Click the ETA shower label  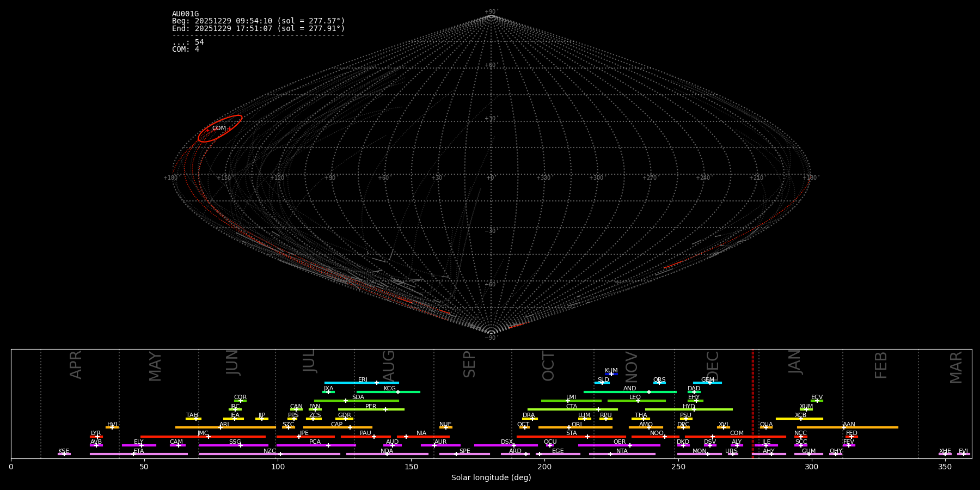[x=139, y=451]
